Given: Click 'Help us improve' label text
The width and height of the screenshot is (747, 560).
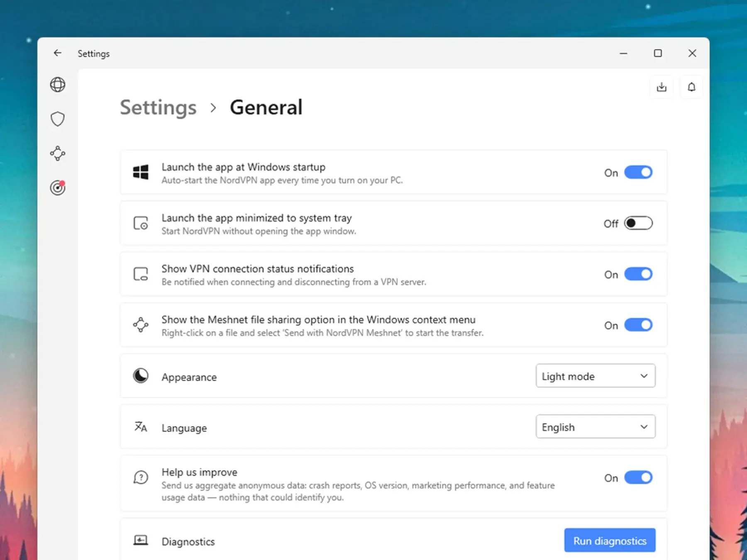Looking at the screenshot, I should click(200, 472).
